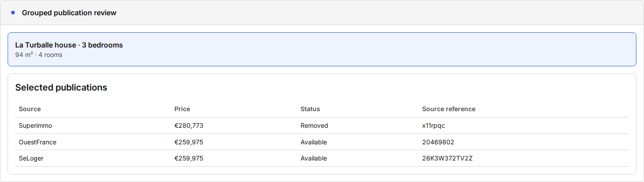644x182 pixels.
Task: Click reference x11rpqc
Action: pos(433,126)
